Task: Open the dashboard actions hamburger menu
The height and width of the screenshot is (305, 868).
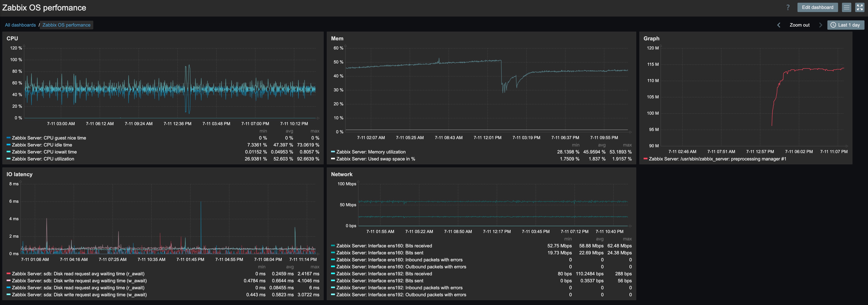Action: 846,7
